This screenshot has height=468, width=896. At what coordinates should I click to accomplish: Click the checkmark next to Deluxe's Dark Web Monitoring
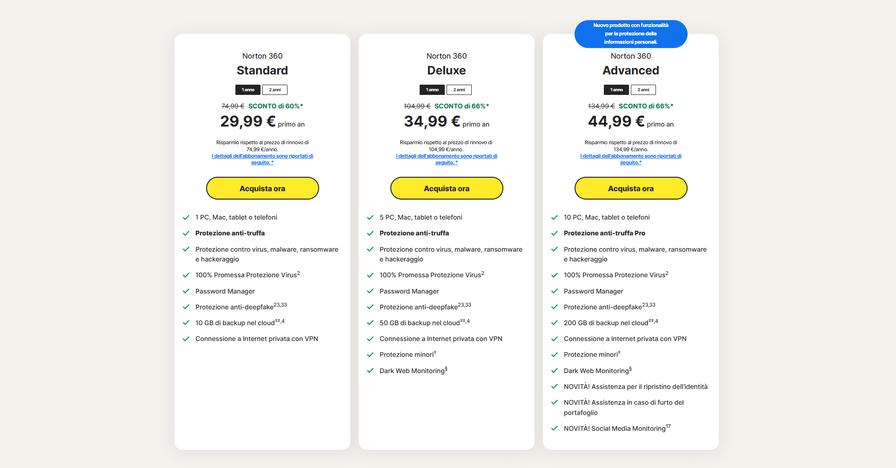click(x=370, y=371)
